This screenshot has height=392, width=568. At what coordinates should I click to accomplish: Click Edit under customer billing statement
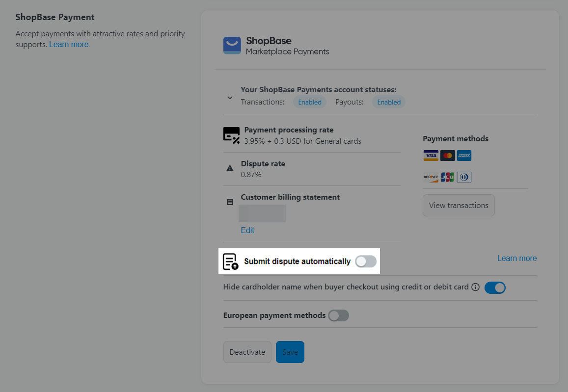pos(247,230)
